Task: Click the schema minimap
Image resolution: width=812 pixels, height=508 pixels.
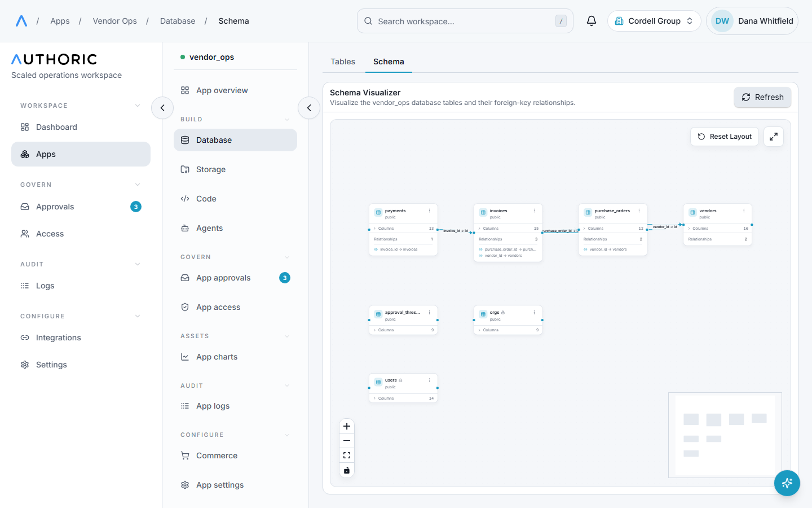Action: pos(725,435)
